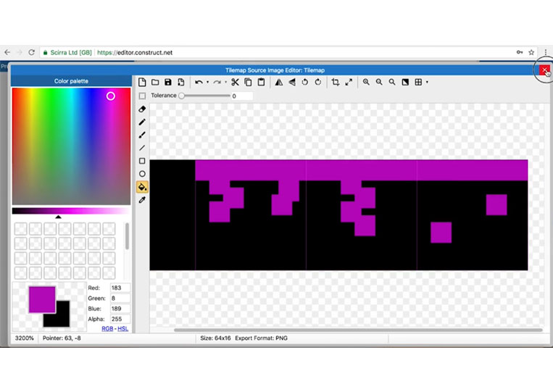Click the 3200% zoom level text
Screen dimensions: 553x392
click(x=25, y=338)
